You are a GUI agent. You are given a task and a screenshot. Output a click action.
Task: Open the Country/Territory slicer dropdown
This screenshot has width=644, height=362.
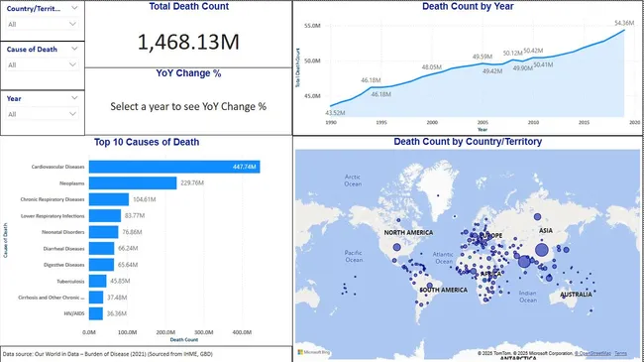point(42,24)
